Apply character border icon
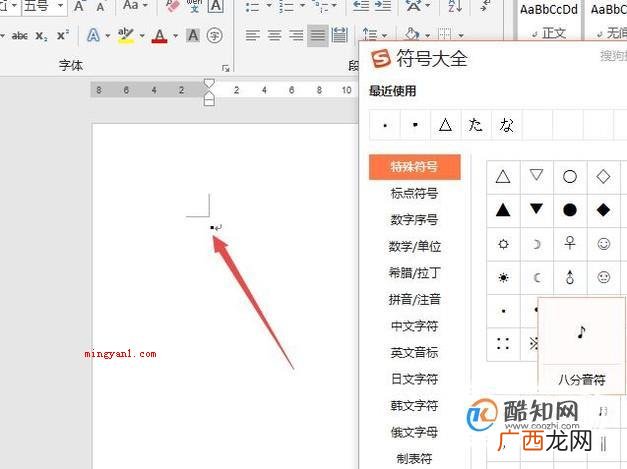This screenshot has height=469, width=627. click(216, 6)
